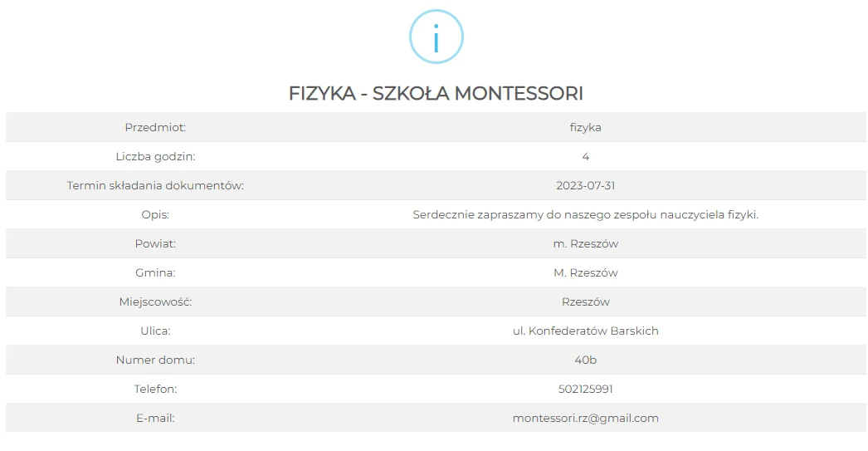Select the deadline date 2023-07-31
868x451 pixels.
585,185
